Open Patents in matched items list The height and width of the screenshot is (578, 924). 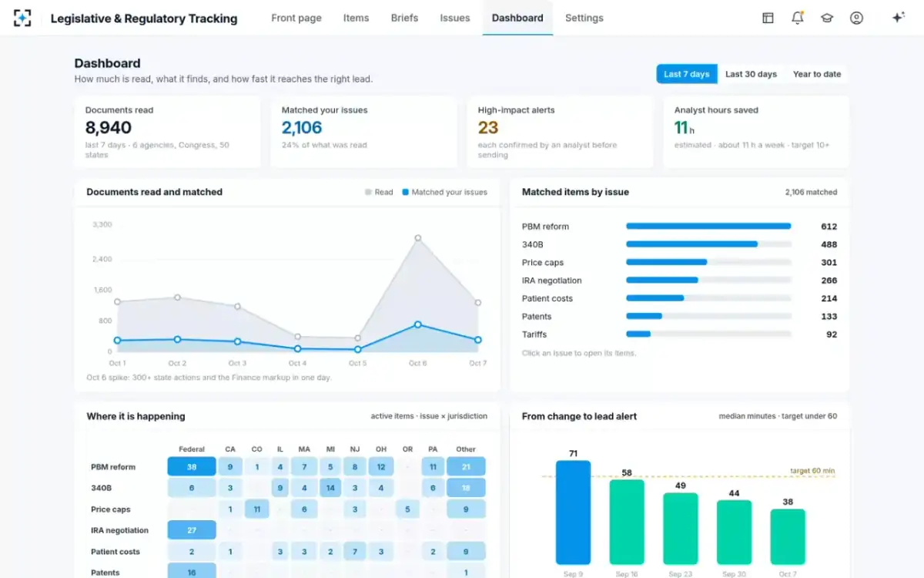coord(679,317)
